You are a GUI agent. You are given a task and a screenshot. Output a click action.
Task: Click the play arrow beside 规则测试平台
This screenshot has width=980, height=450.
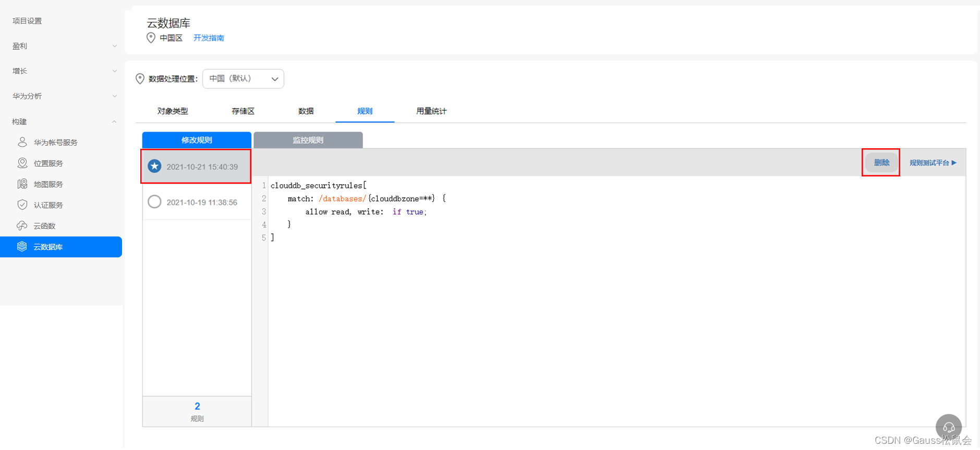click(954, 163)
